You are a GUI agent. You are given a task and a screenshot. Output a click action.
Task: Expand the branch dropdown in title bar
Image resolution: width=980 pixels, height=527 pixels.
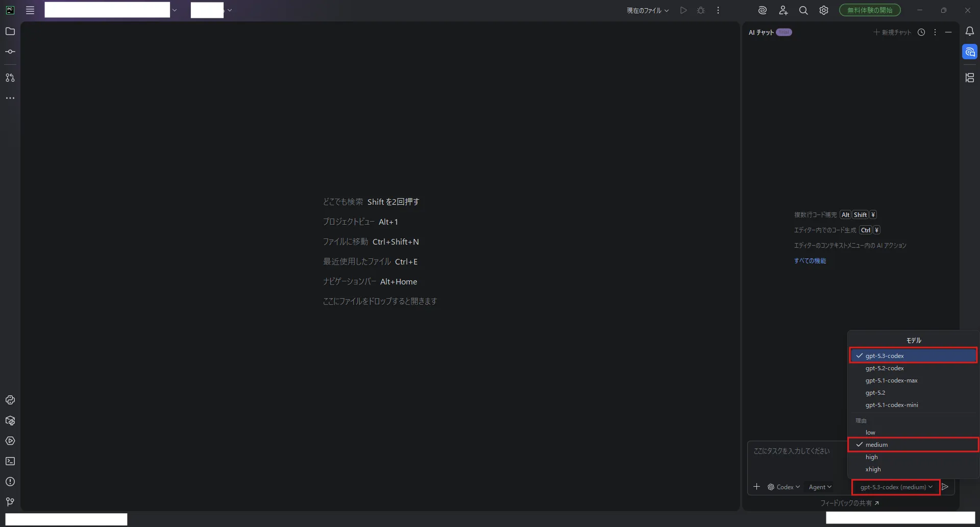coord(229,10)
